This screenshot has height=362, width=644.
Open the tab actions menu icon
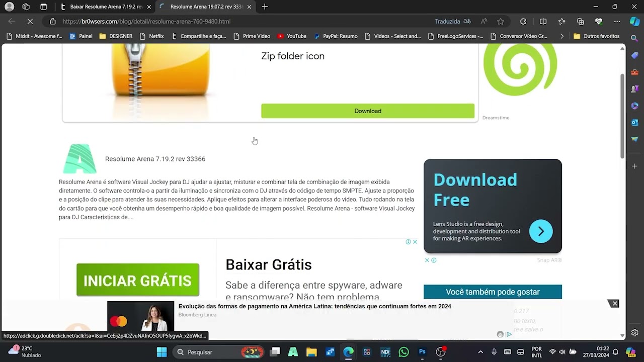point(43,7)
